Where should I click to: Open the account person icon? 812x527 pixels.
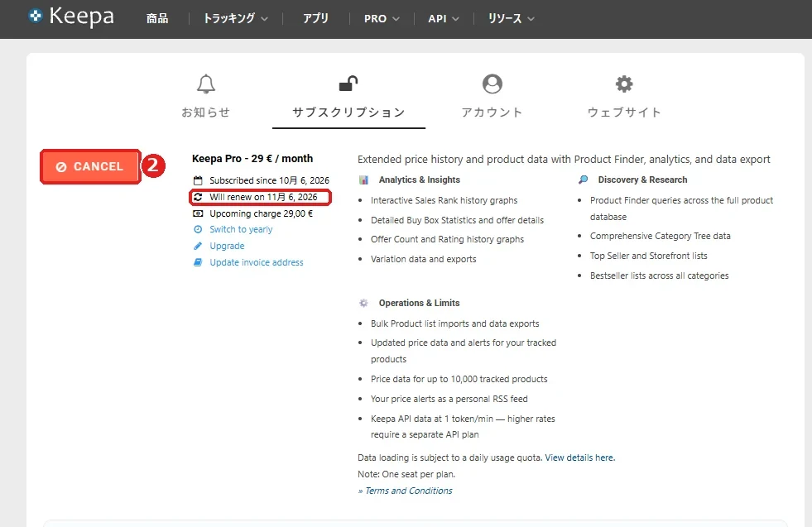492,84
